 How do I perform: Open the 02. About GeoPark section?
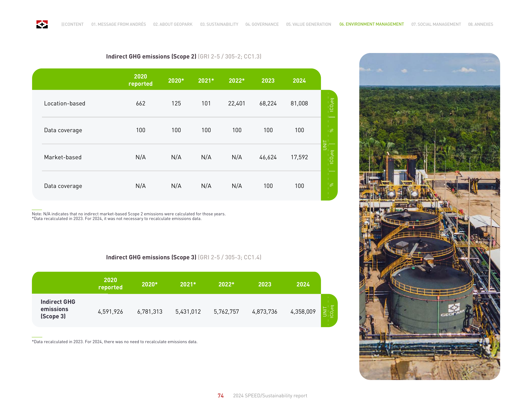173,24
